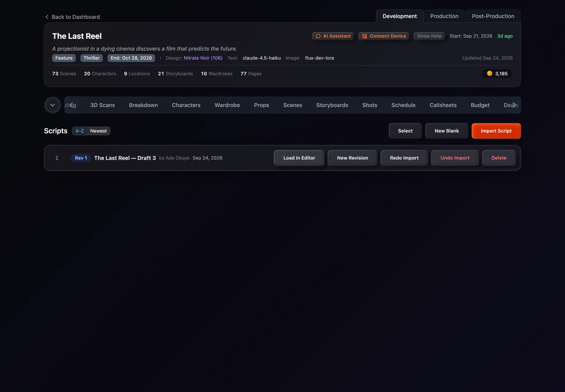565x392 pixels.
Task: Go Back to Dashboard
Action: pos(72,17)
